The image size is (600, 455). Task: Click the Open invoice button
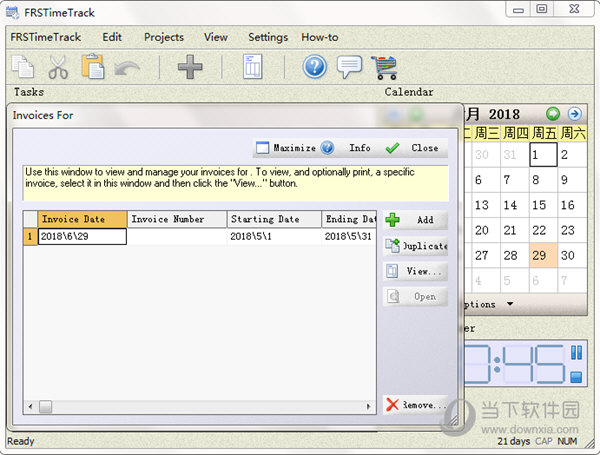tap(415, 297)
